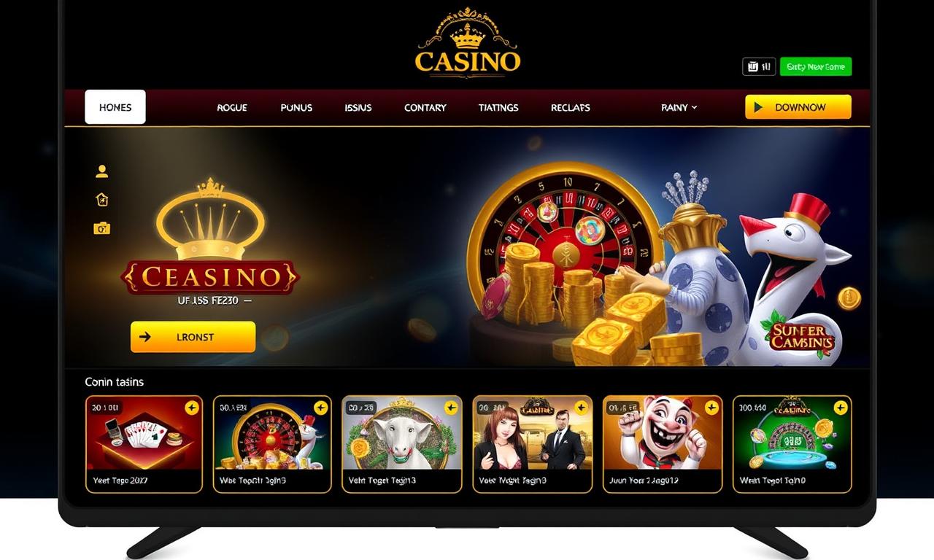Click the camera icon in left sidebar
This screenshot has width=934, height=560.
coord(102,228)
